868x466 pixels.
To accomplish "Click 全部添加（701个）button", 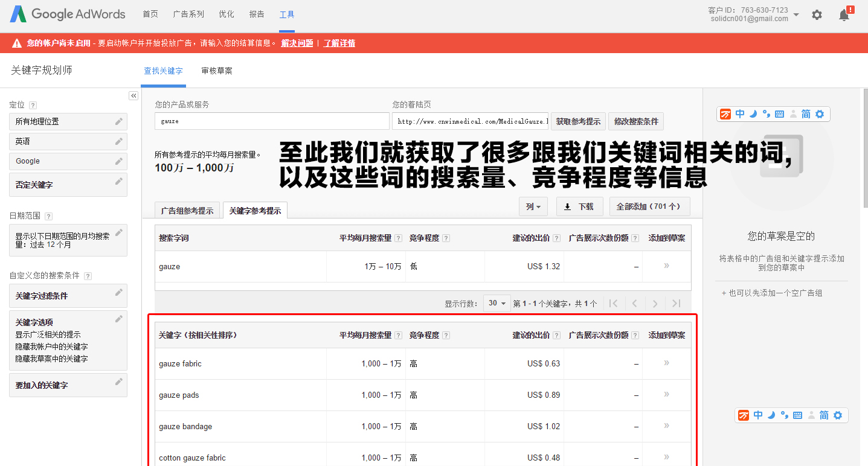I will [x=649, y=206].
